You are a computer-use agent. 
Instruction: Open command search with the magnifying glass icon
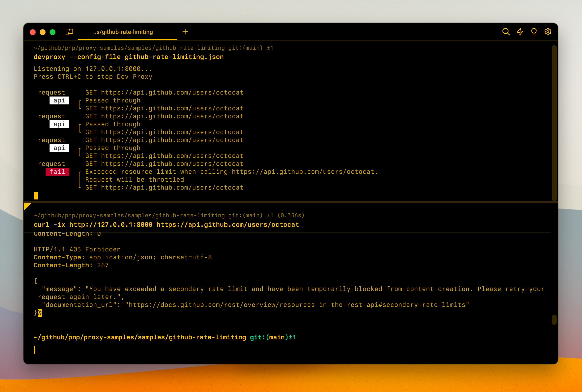point(506,32)
